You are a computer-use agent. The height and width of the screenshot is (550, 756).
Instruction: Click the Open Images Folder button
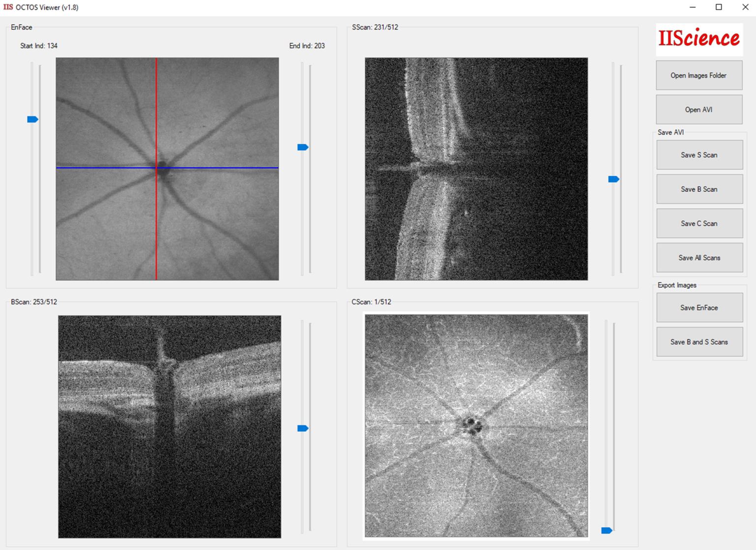pyautogui.click(x=698, y=75)
